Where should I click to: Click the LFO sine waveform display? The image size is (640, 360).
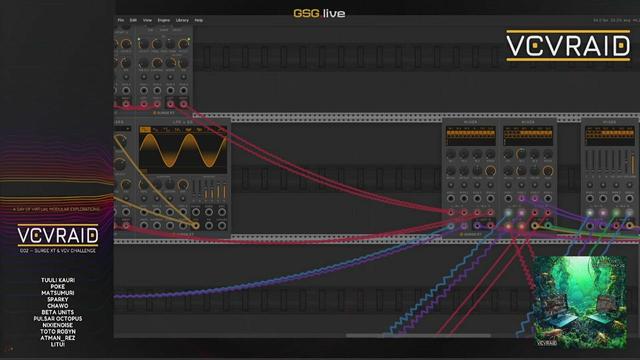click(x=183, y=151)
